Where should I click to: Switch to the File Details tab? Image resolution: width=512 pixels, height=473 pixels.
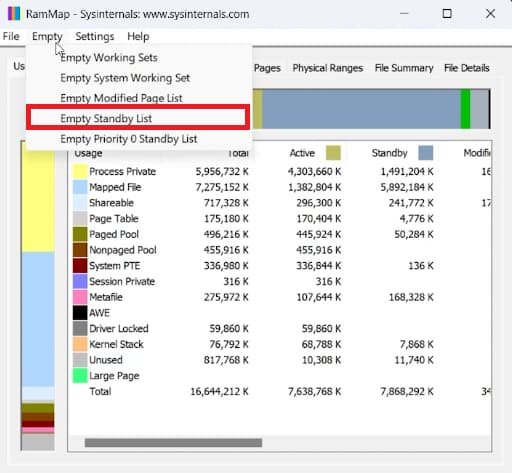[x=466, y=68]
